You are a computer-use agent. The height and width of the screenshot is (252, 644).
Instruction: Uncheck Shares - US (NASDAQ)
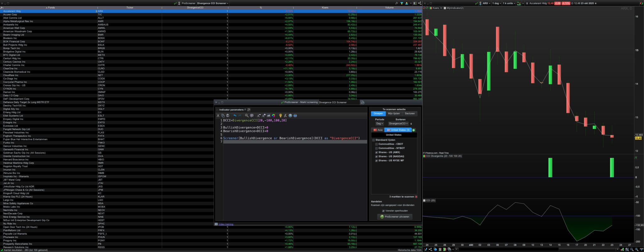[376, 156]
